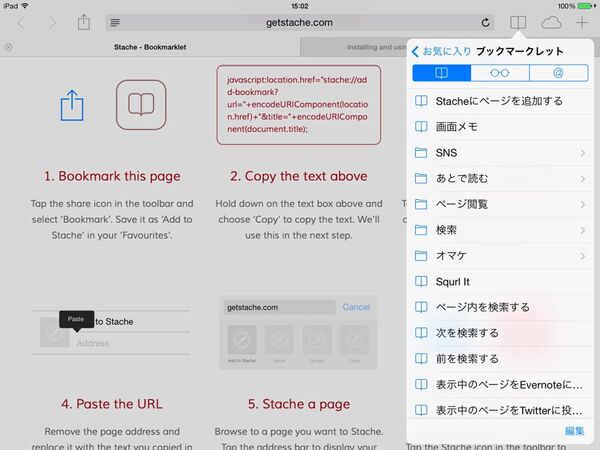Select the Stache - Bookmarklet tab
The image size is (600, 450).
tap(150, 47)
